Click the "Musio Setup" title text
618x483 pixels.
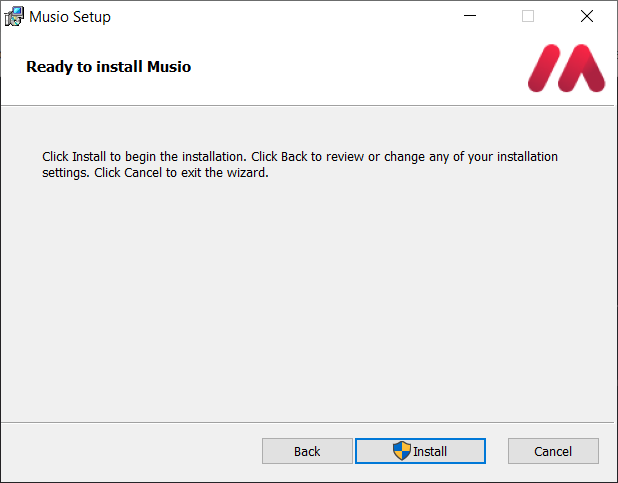(70, 17)
